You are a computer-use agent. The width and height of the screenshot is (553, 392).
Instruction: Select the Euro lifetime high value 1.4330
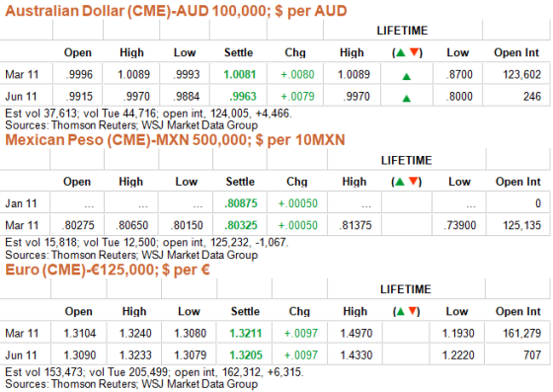click(x=356, y=355)
